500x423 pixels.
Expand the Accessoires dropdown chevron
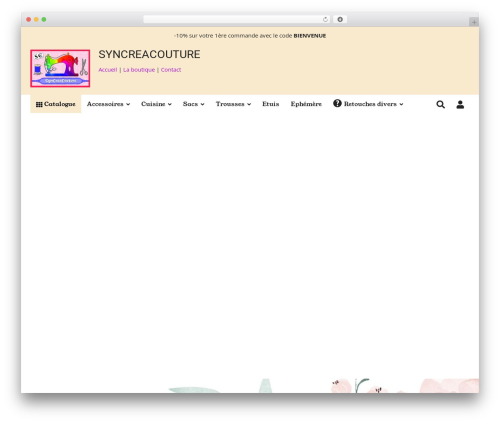pyautogui.click(x=128, y=104)
